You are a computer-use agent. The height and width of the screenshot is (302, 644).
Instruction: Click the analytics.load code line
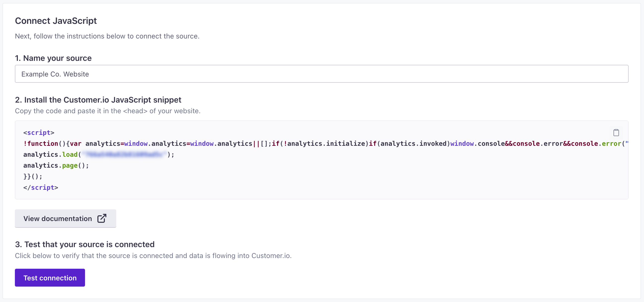pyautogui.click(x=50, y=154)
